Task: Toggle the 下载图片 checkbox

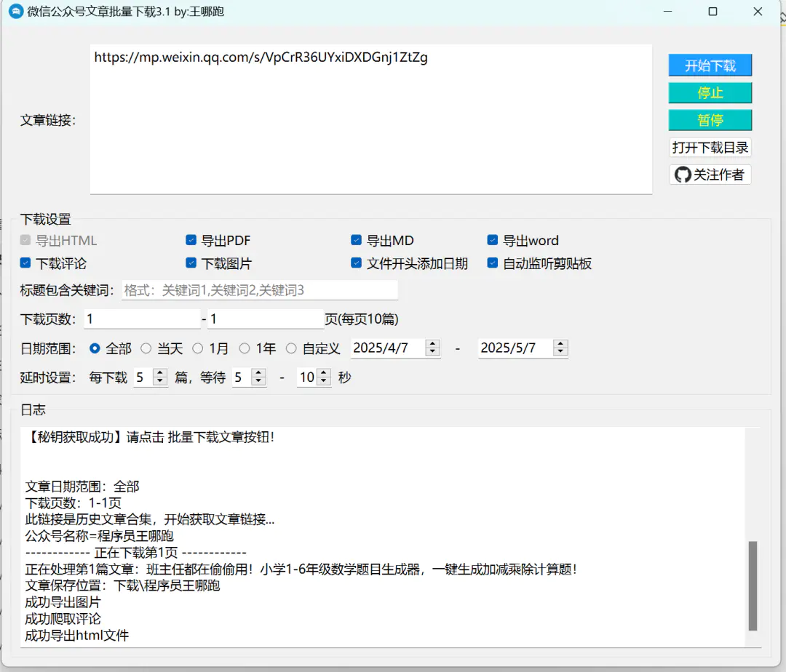Action: (x=191, y=263)
